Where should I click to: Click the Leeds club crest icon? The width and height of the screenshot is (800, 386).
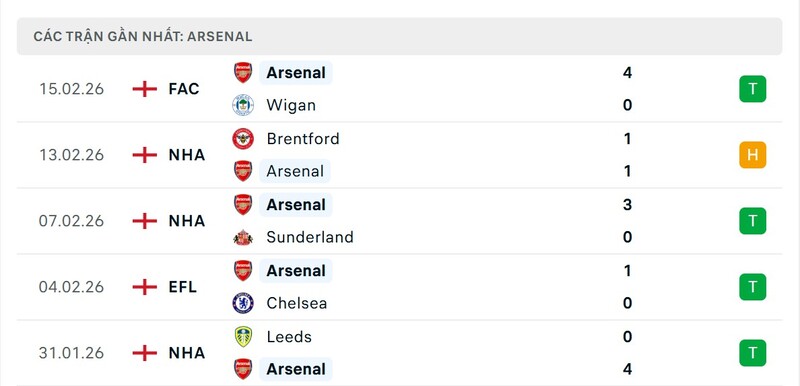point(243,337)
